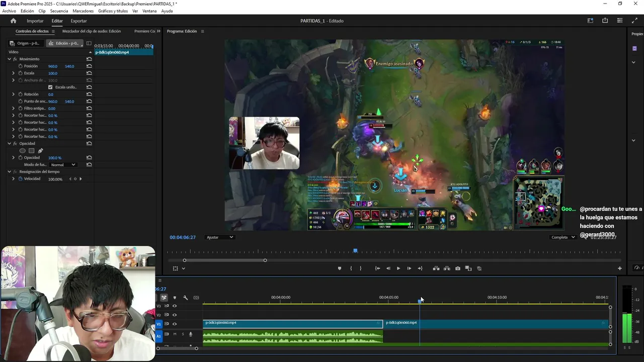Viewport: 644px width, 362px height.
Task: Toggle Escala uniforme checkbox
Action: point(50,87)
